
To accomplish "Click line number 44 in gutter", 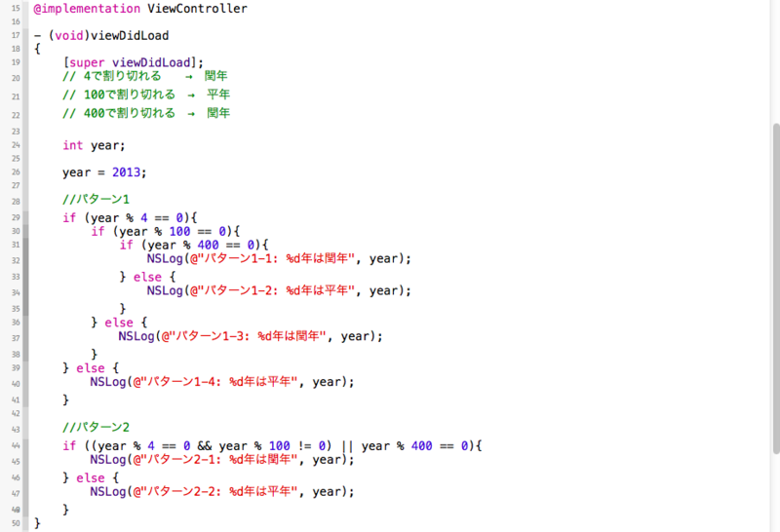I will click(16, 445).
